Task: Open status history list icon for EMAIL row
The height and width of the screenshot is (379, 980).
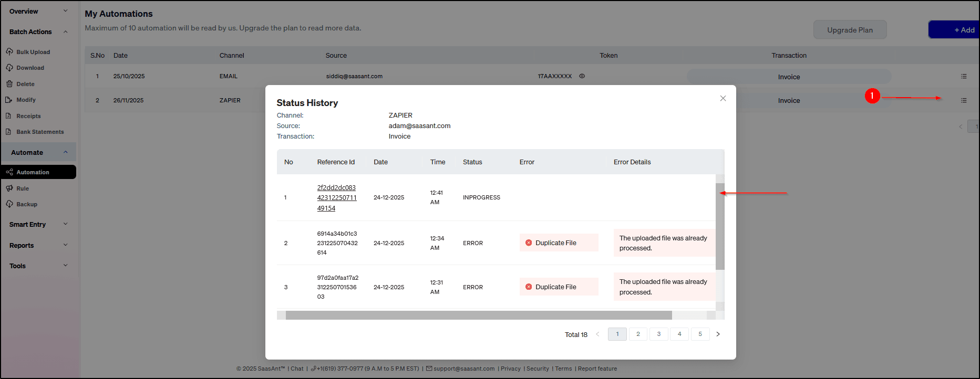Action: pos(963,77)
